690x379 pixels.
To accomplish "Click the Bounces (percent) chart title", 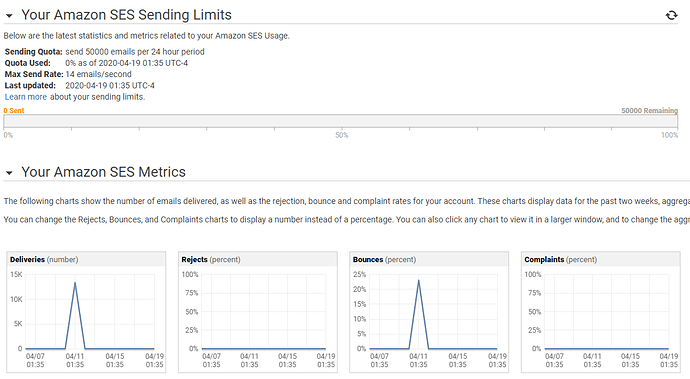I will (x=384, y=260).
